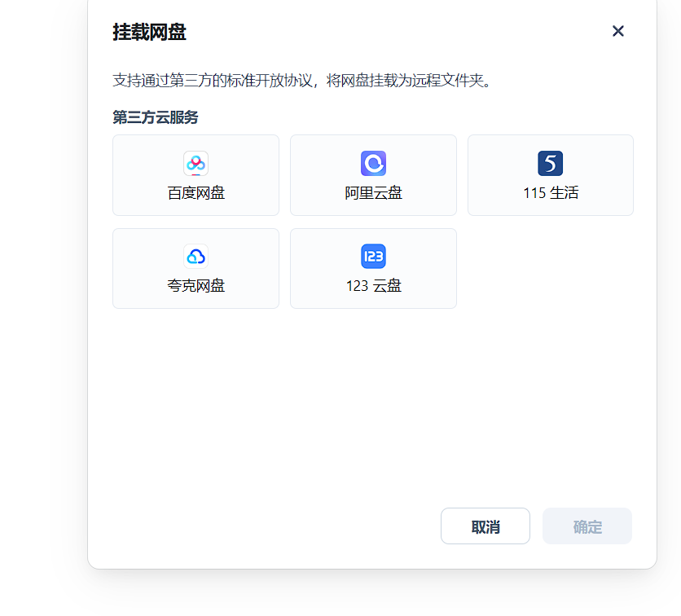This screenshot has height=616, width=681.
Task: Click the 123 云盘 label text
Action: pyautogui.click(x=374, y=286)
